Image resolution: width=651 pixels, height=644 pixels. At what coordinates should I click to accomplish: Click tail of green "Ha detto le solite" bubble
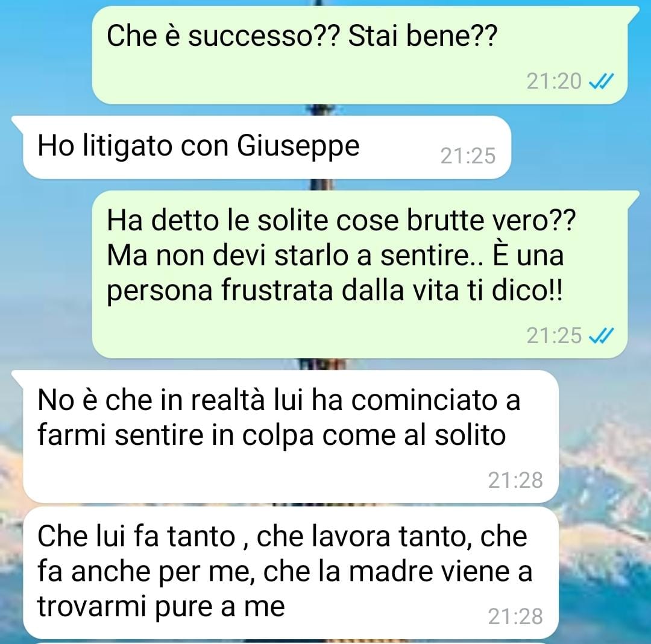pos(632,197)
